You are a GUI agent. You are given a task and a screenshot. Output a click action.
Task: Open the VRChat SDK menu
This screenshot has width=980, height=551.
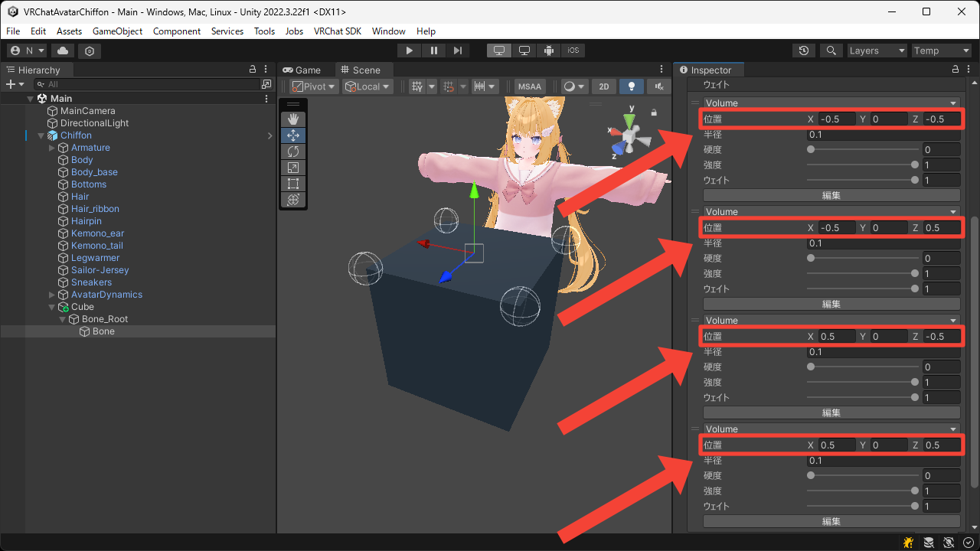[337, 31]
